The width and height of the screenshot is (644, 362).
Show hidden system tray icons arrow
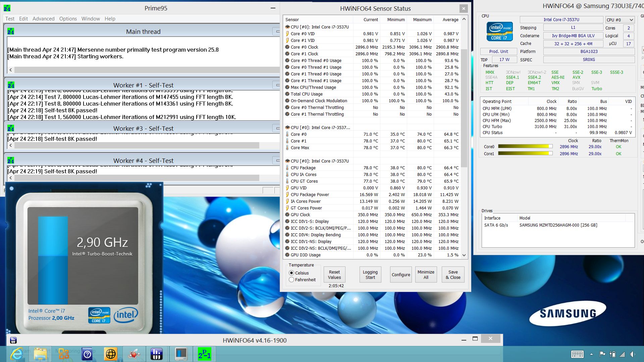(x=591, y=354)
